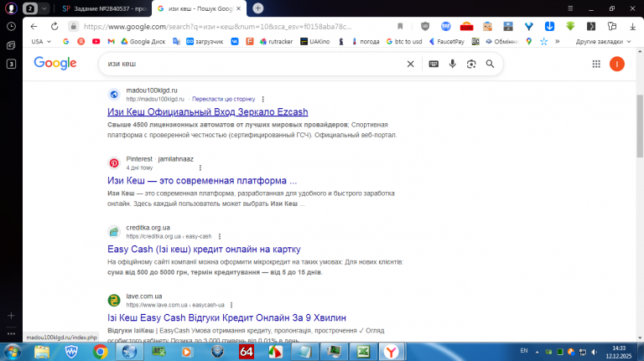
Task: Open the Google apps grid
Action: pyautogui.click(x=596, y=64)
